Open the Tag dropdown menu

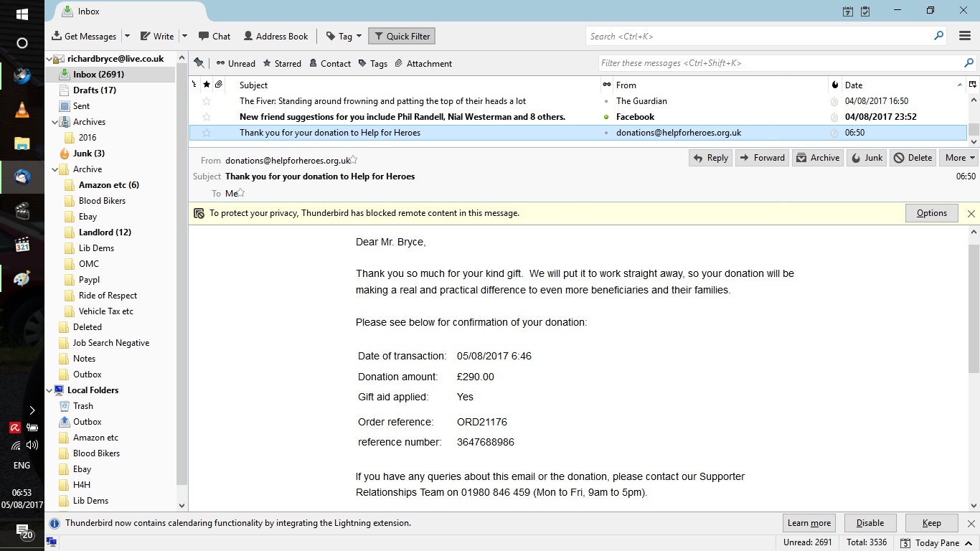pos(344,37)
